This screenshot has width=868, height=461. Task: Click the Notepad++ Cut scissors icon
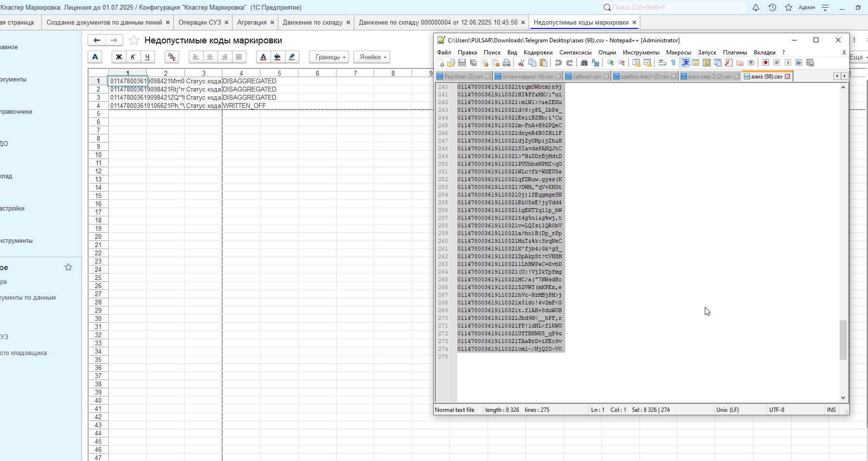[521, 63]
